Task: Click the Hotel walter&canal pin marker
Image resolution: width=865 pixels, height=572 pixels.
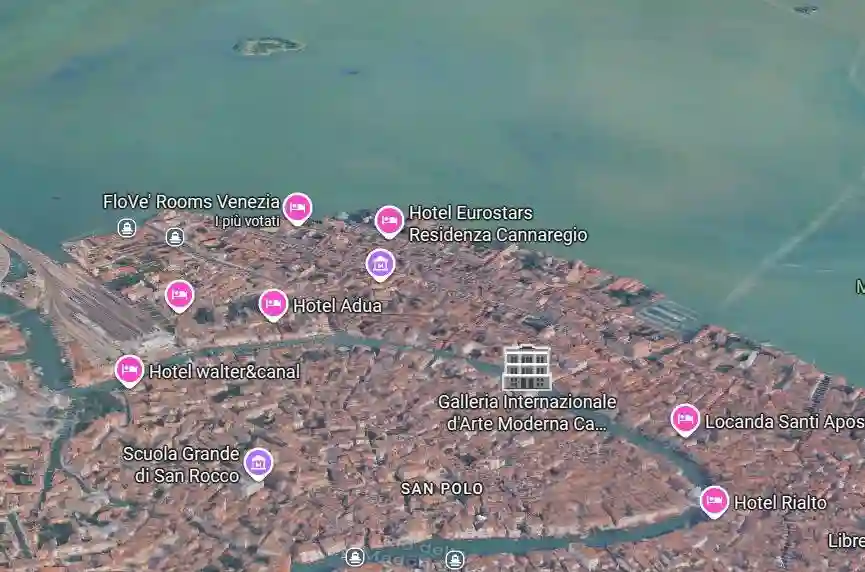Action: point(129,370)
